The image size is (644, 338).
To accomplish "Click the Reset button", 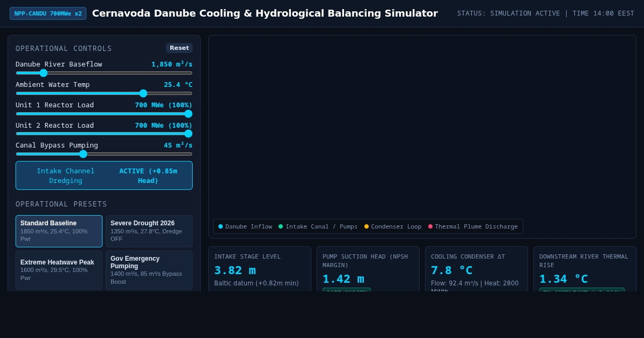I will tap(179, 48).
